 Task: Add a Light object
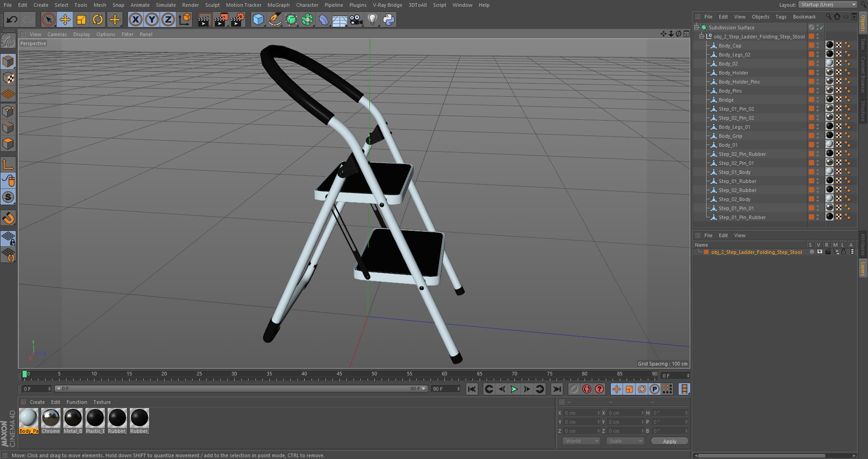[x=373, y=19]
